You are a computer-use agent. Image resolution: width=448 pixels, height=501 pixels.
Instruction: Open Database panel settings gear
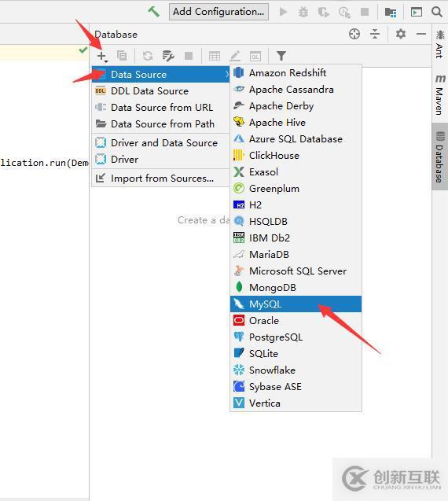401,34
